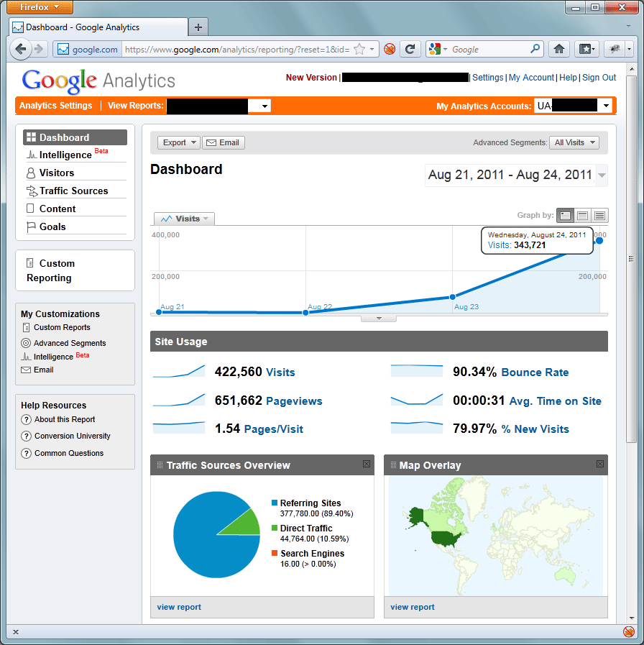Expand the graph collapse handle below chart

pos(379,319)
